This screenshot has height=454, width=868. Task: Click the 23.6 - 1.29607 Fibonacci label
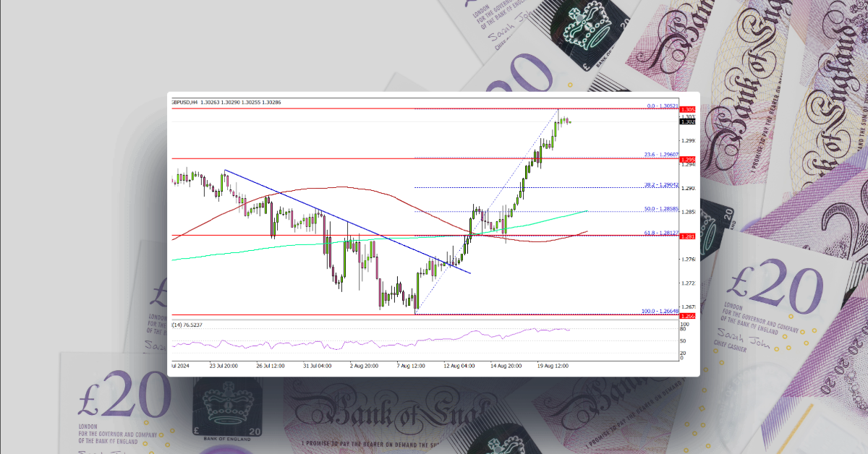tap(660, 154)
